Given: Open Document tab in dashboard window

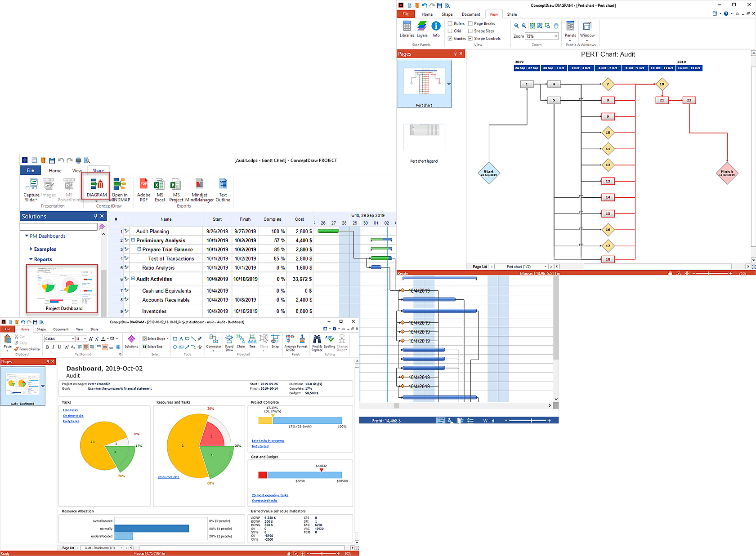Looking at the screenshot, I should point(61,329).
